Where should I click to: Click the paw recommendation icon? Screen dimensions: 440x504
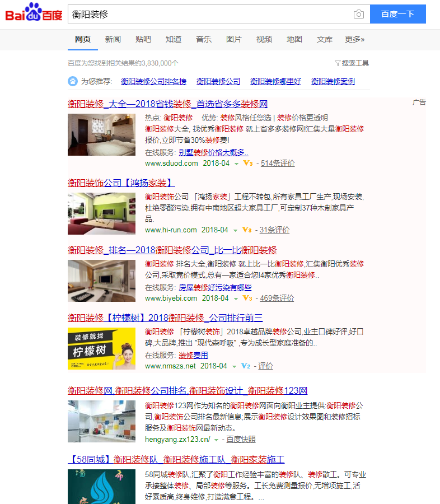click(x=73, y=81)
